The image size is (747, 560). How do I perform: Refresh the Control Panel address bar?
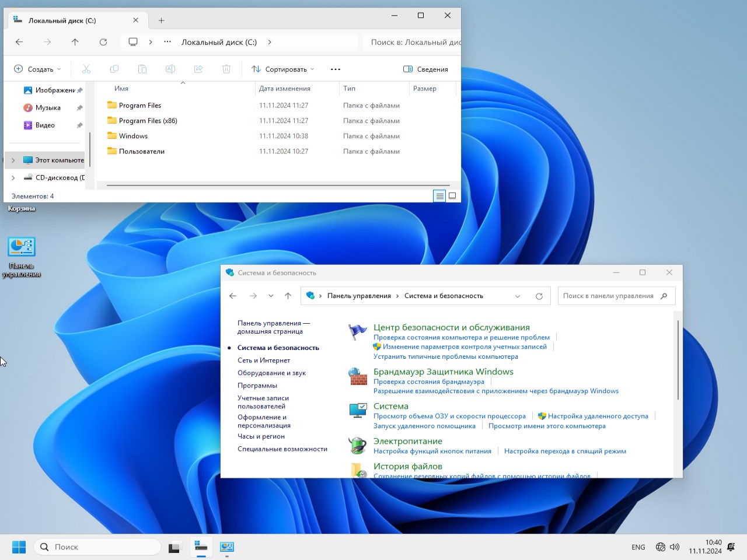coord(539,296)
